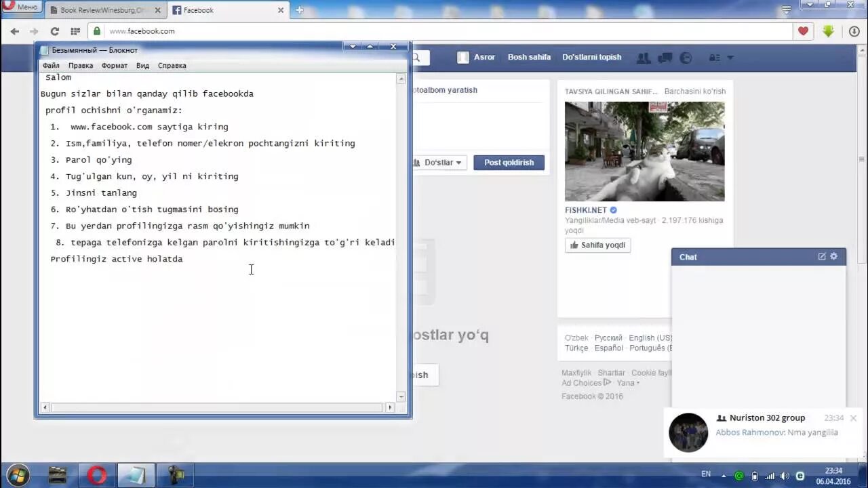Open the Opera Меню button
The image size is (868, 488).
pos(20,6)
